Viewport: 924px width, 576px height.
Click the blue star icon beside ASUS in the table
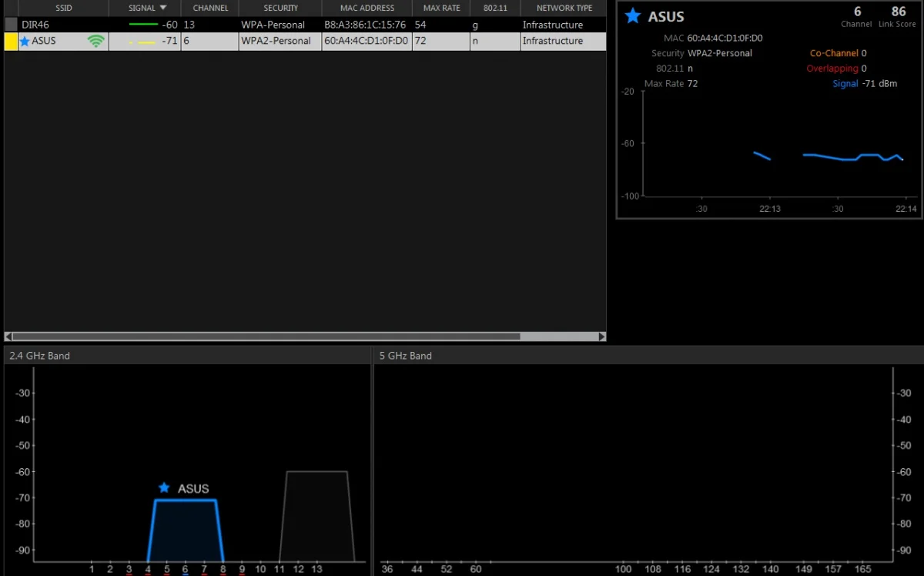coord(25,42)
